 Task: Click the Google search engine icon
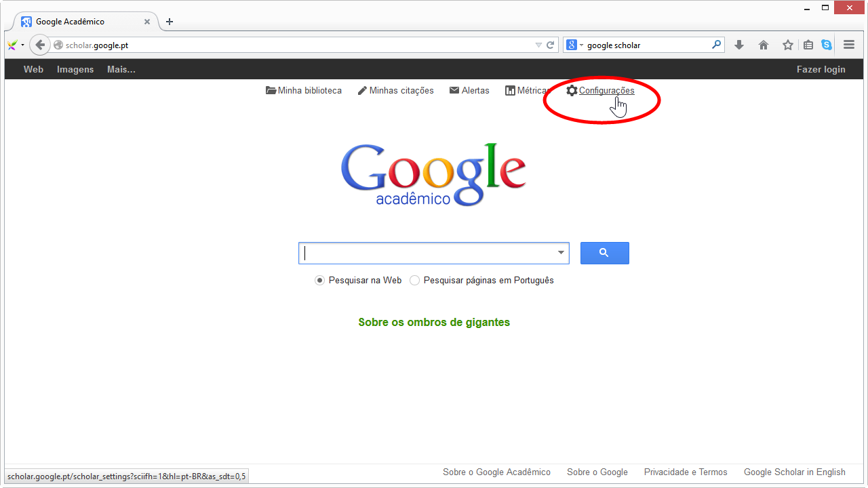pyautogui.click(x=572, y=45)
